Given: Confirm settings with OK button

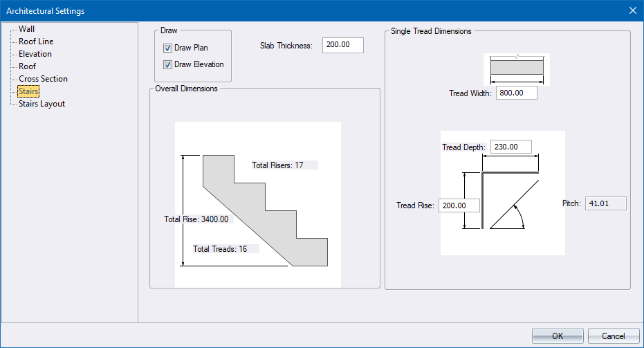Looking at the screenshot, I should [558, 336].
